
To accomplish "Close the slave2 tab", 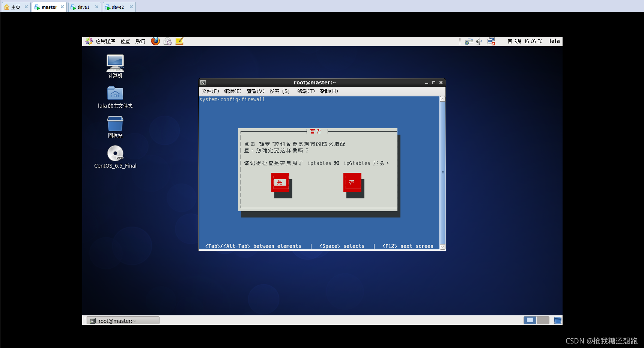I will click(131, 7).
